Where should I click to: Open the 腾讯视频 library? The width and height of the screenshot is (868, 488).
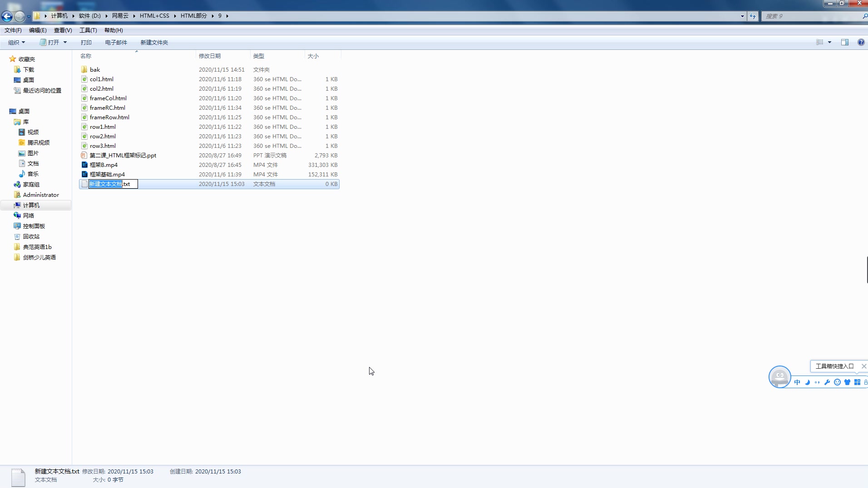tap(39, 142)
